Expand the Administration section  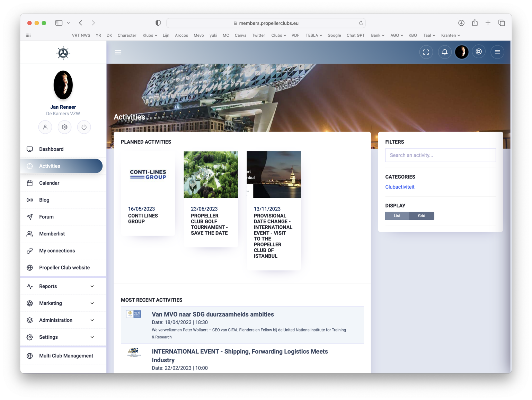point(63,320)
